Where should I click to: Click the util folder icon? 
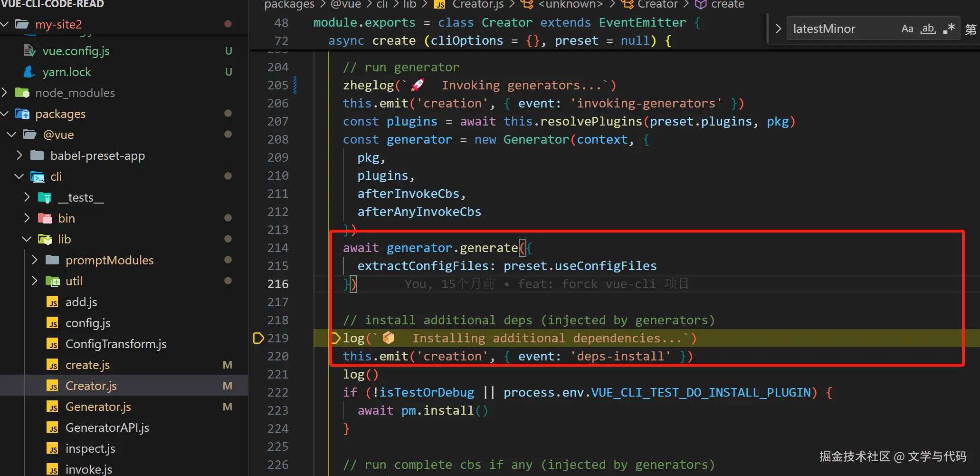click(x=52, y=281)
